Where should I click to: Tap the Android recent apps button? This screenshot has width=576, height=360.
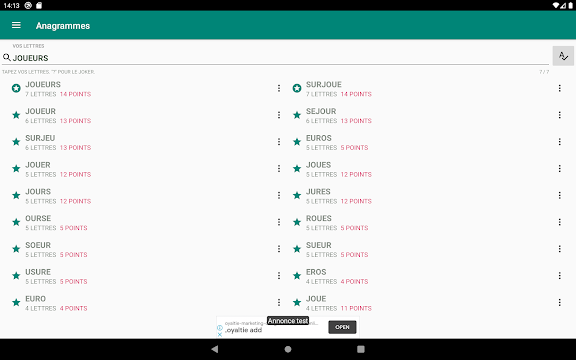pyautogui.click(x=361, y=349)
